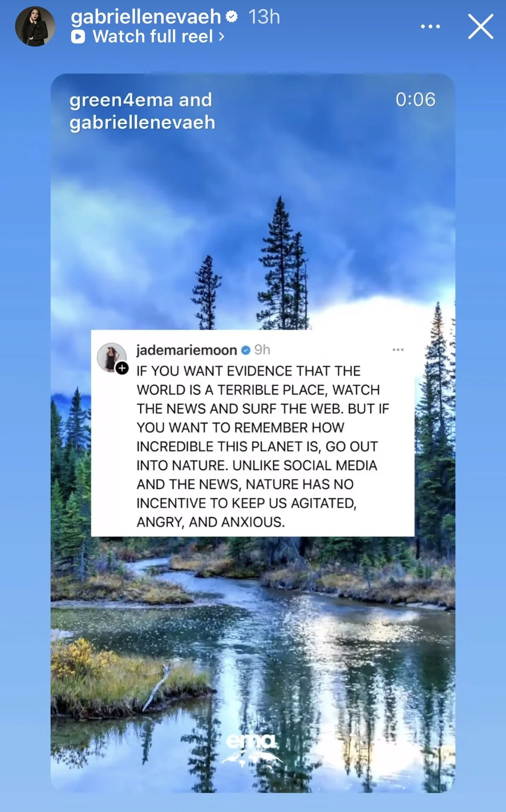Viewport: 506px width, 812px height.
Task: Click the ema logo watermark
Action: coord(252,749)
